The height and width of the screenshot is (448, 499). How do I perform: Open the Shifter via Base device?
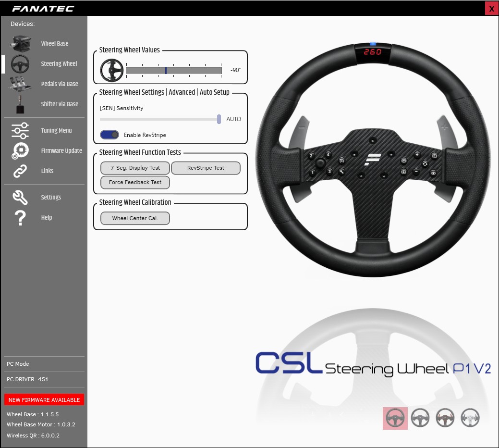(20, 104)
